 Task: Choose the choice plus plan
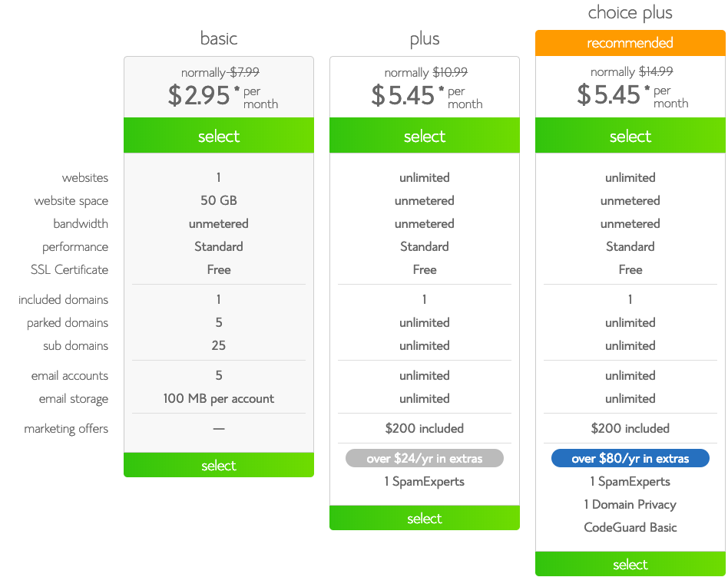(630, 135)
